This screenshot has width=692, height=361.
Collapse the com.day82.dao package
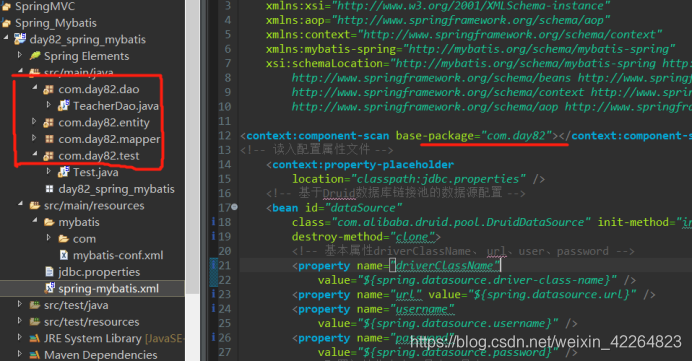(x=34, y=88)
